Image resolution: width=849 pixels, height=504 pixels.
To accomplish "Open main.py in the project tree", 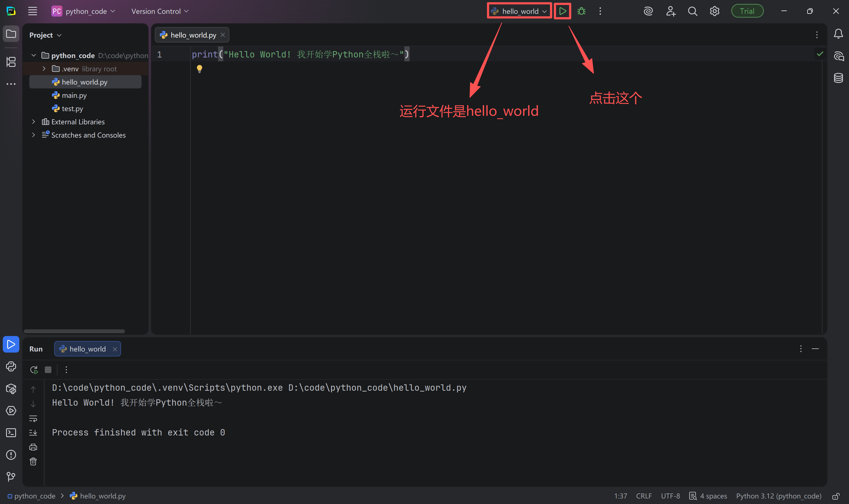I will [x=74, y=95].
